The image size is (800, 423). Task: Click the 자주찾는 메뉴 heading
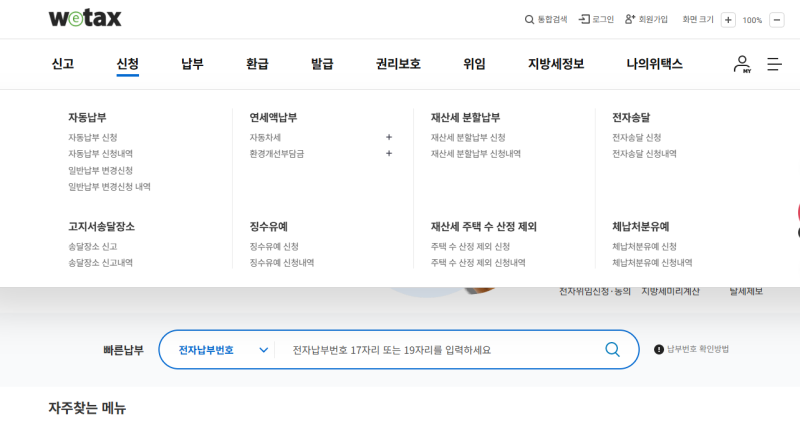[87, 408]
